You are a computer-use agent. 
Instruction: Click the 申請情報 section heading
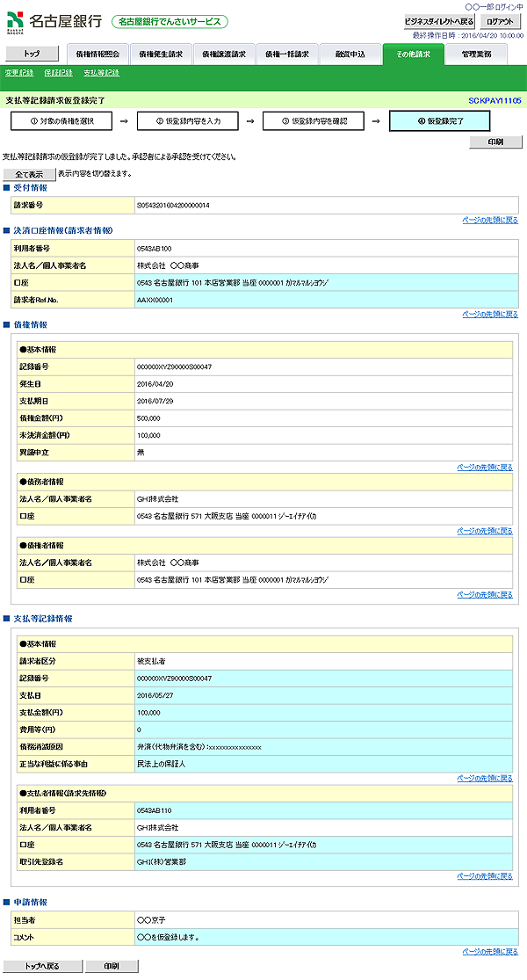click(30, 903)
